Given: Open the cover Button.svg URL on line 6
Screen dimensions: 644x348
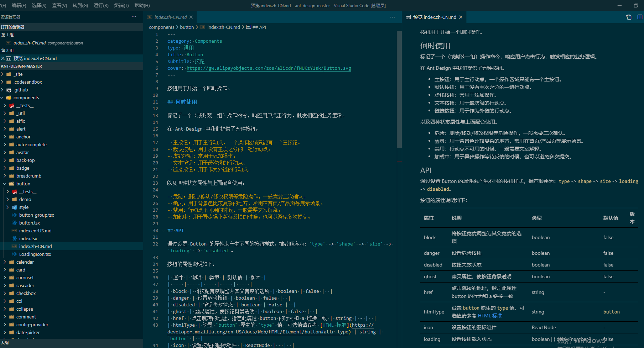Looking at the screenshot, I should [x=269, y=68].
